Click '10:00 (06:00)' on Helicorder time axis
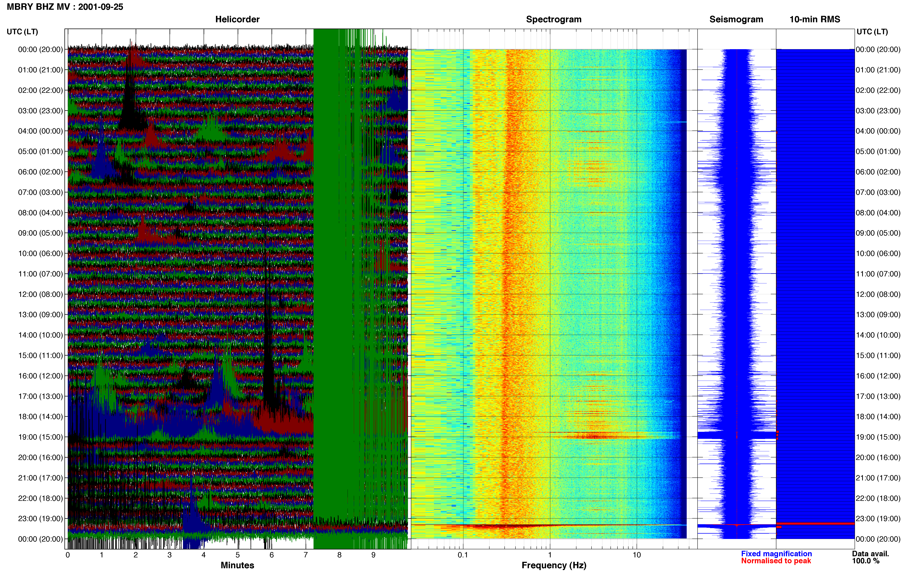Screen dimensions: 924x578 click(41, 253)
